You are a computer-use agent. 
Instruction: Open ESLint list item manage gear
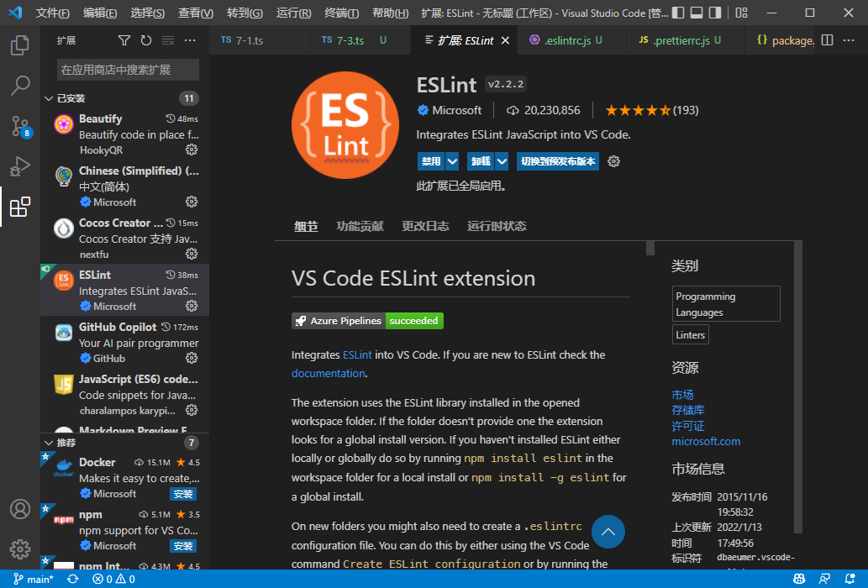pos(192,306)
